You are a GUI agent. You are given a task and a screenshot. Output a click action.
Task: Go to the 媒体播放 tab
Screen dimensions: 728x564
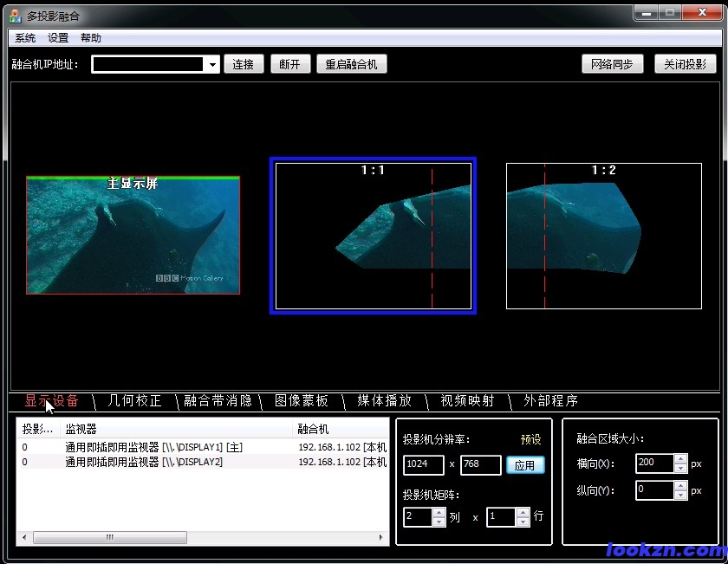click(x=384, y=401)
